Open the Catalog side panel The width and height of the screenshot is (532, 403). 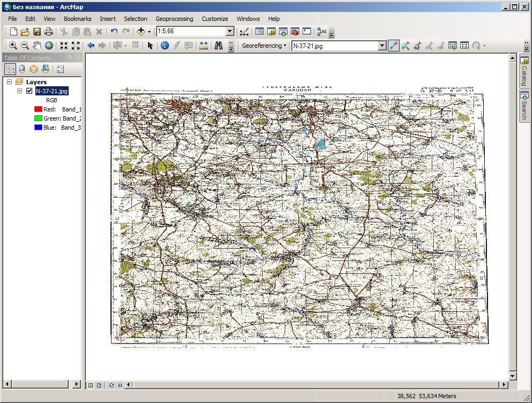(524, 71)
